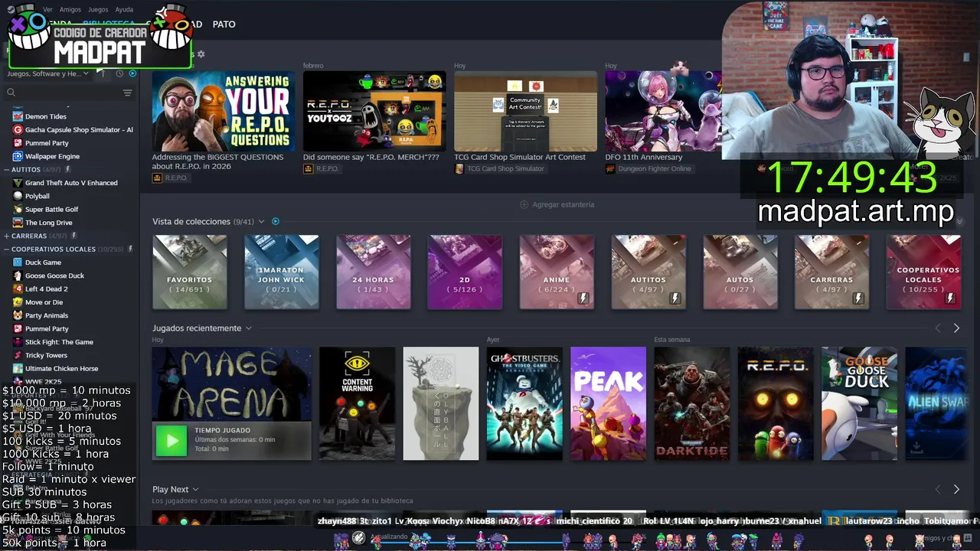Image resolution: width=980 pixels, height=551 pixels.
Task: Click the library search input field
Action: [69, 93]
